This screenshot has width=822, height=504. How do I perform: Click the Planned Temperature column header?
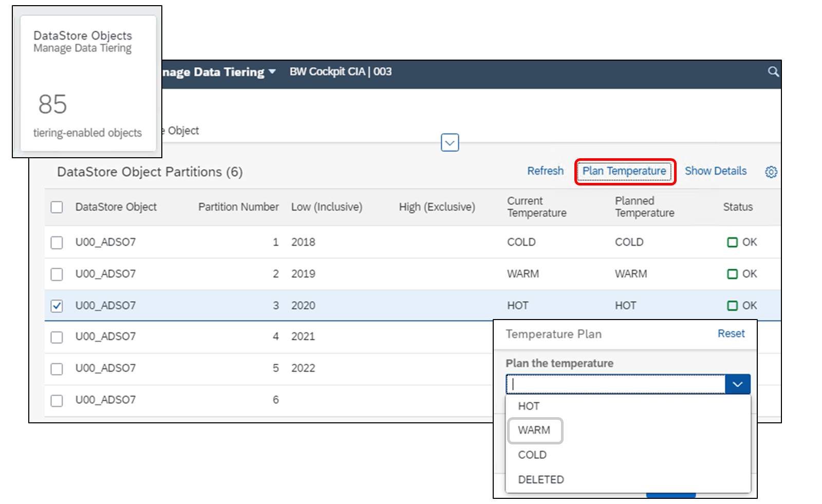(x=645, y=207)
